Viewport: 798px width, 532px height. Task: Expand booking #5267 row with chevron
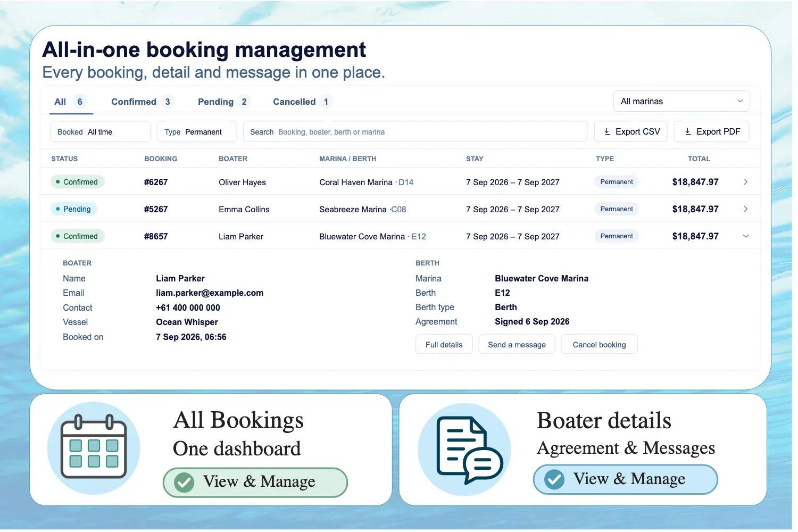[746, 209]
